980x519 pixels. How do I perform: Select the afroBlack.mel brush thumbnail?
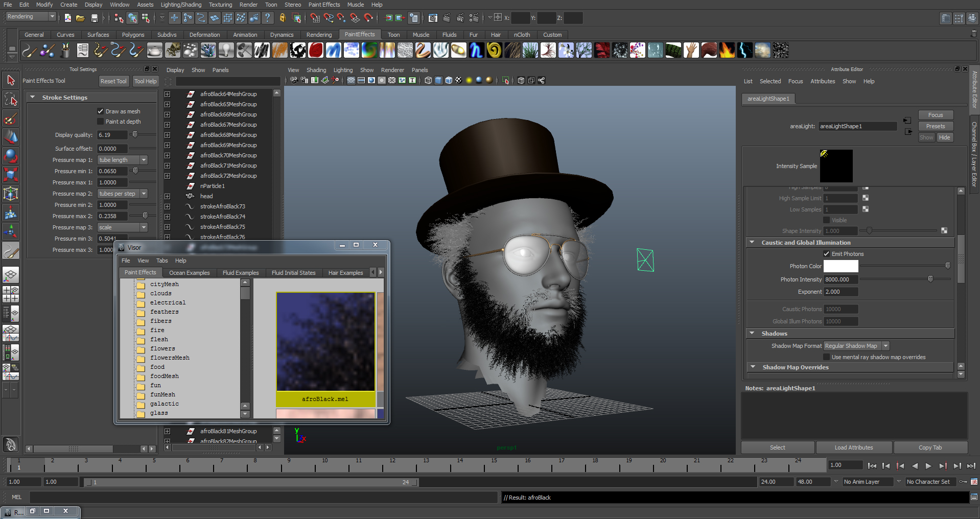pos(325,342)
